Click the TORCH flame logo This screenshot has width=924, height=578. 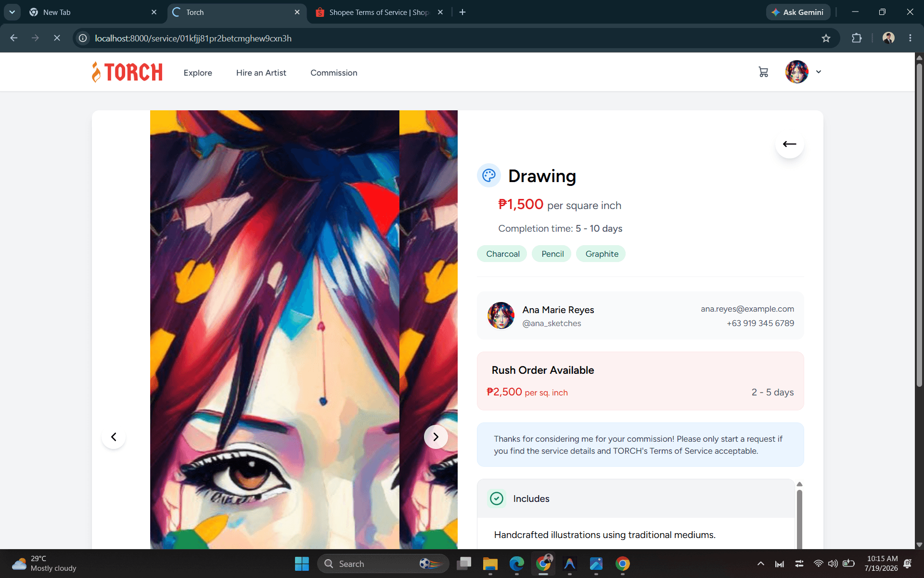tap(127, 72)
